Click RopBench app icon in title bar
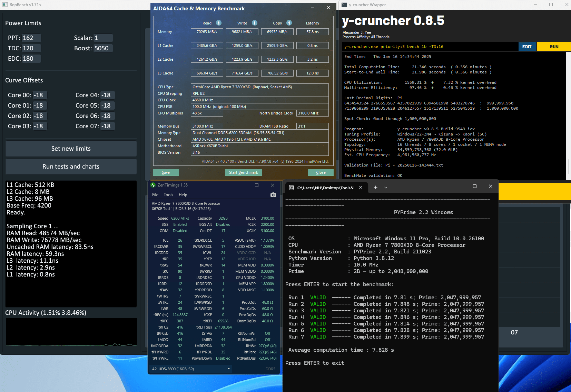Image resolution: width=571 pixels, height=392 pixels. (5, 5)
